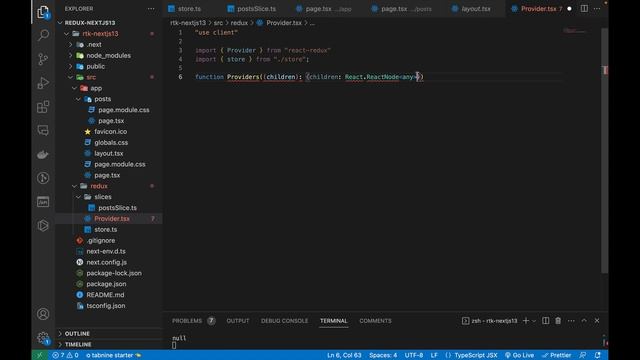Image resolution: width=640 pixels, height=360 pixels.
Task: Open the Search view icon
Action: (43, 35)
